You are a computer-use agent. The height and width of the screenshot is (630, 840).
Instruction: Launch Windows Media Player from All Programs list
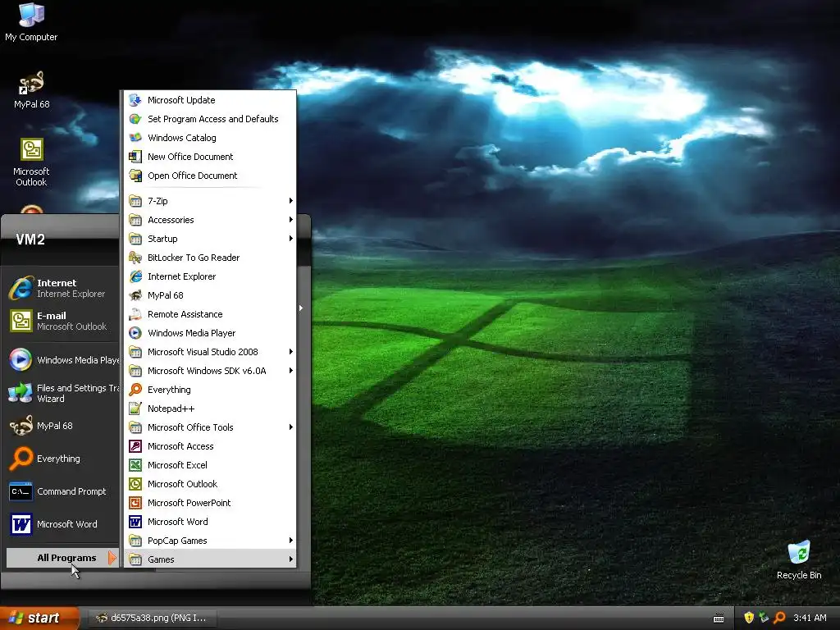click(x=209, y=333)
